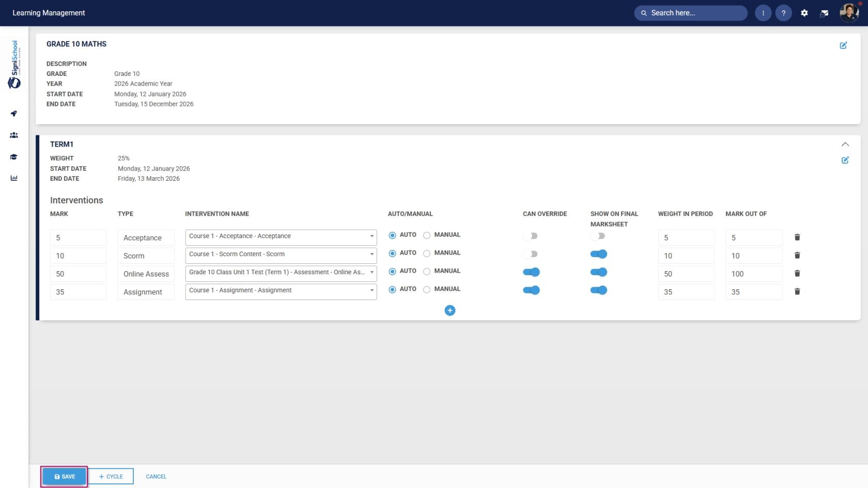Enable Can Override for Scorm row

(x=531, y=254)
